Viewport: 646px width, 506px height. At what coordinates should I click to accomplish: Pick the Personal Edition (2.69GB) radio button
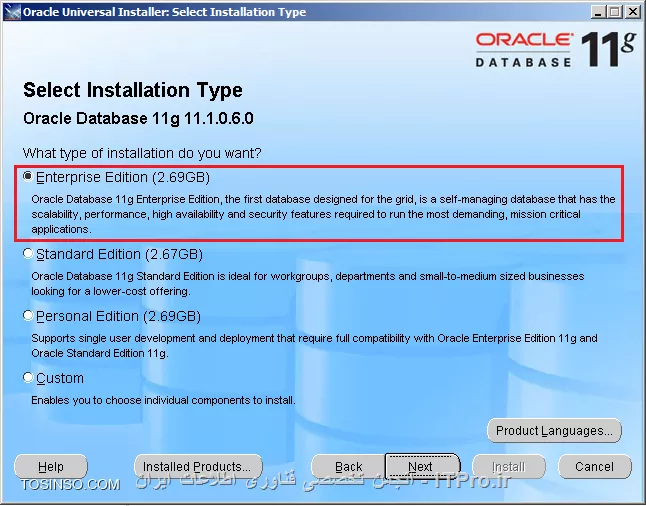point(28,316)
